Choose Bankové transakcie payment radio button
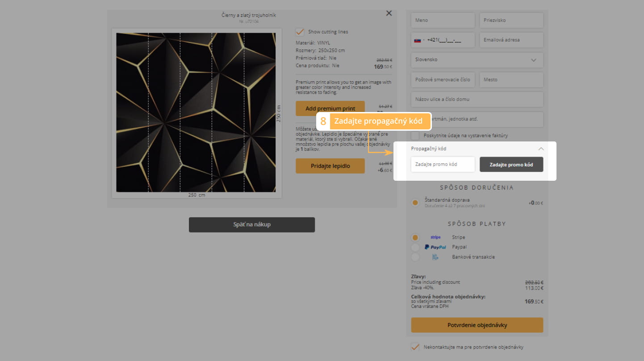This screenshot has width=644, height=361. click(415, 257)
